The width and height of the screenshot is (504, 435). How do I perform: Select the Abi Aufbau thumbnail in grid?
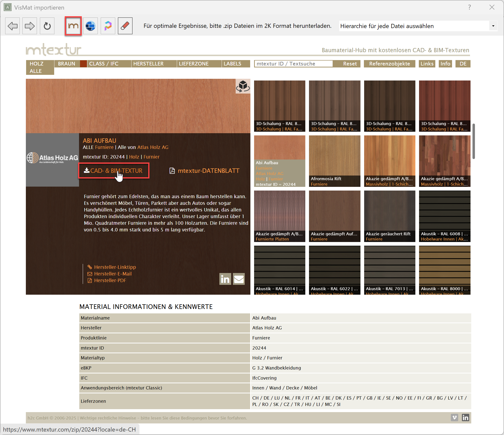pos(280,161)
